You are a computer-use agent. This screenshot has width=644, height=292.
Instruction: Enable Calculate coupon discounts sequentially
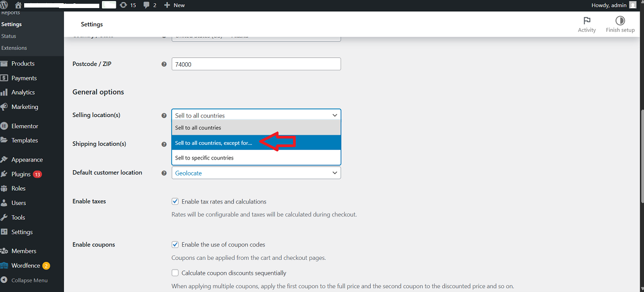pyautogui.click(x=175, y=273)
